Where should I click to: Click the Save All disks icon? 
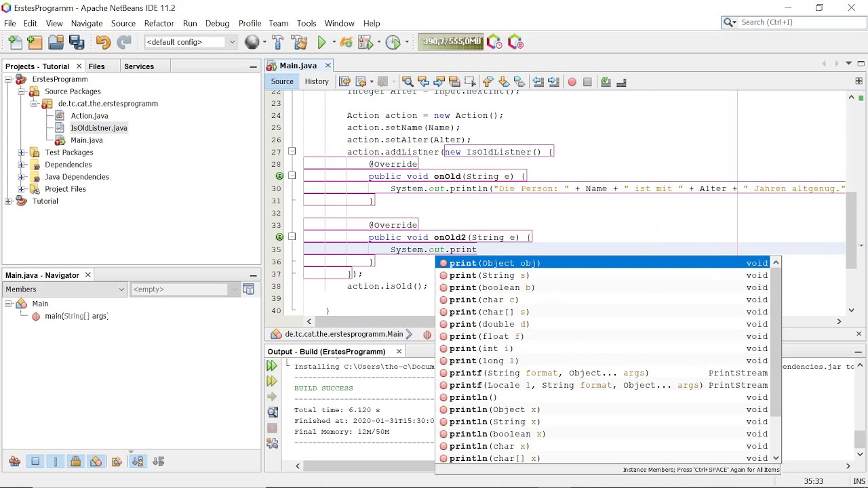click(76, 42)
